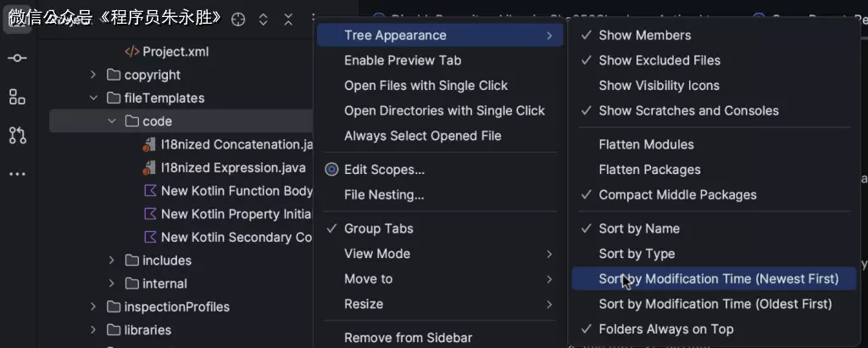Uncheck Show Excluded Files

click(659, 60)
